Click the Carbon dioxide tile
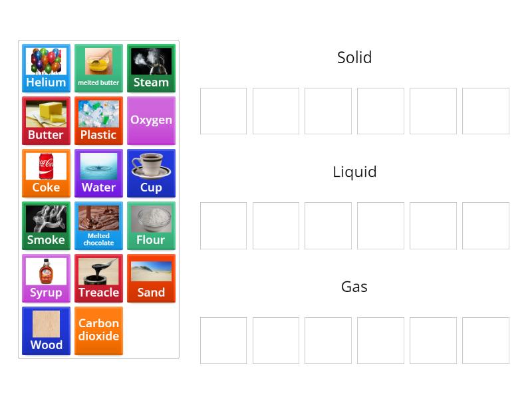Screen dimensions: 532x399 (98, 331)
